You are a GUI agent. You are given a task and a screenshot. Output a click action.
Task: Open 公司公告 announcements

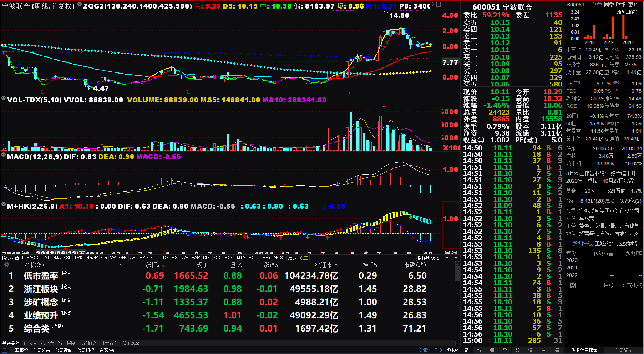pyautogui.click(x=41, y=350)
